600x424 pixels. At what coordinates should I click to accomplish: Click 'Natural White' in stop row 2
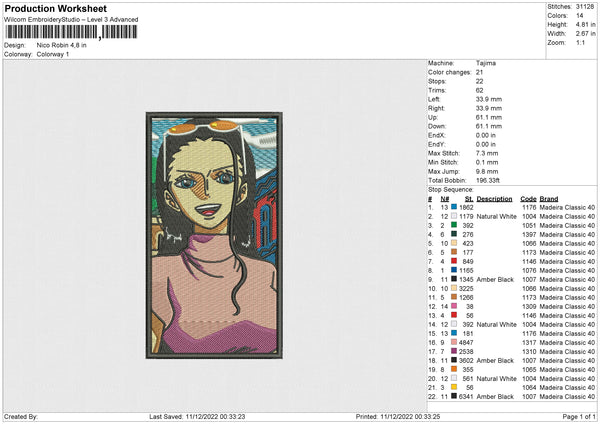[497, 216]
